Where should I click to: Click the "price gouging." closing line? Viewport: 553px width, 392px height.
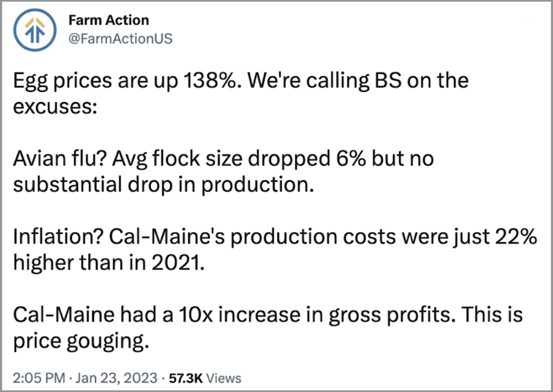[x=81, y=341]
